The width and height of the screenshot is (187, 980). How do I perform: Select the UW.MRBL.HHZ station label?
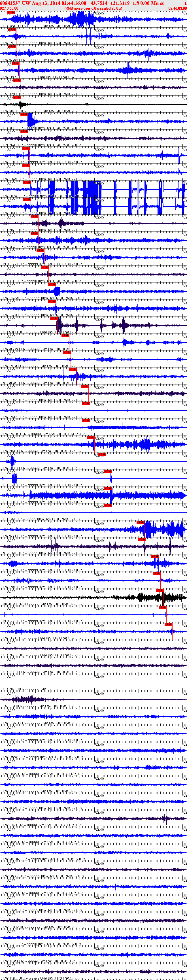tap(44, 111)
